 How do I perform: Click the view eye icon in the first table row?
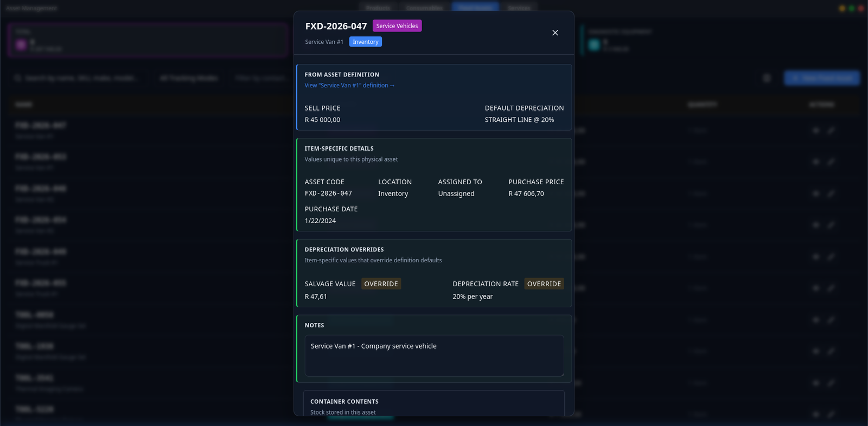pyautogui.click(x=815, y=130)
